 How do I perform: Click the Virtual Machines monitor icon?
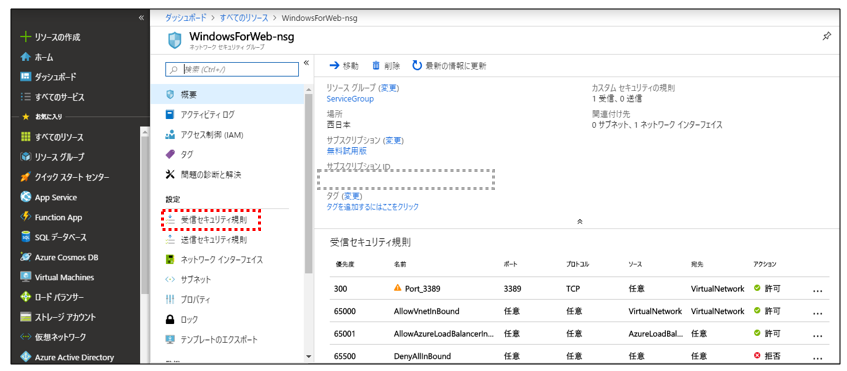[25, 277]
